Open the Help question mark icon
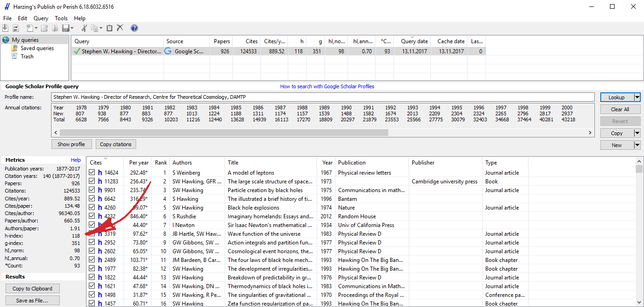644x307 pixels. pyautogui.click(x=134, y=28)
